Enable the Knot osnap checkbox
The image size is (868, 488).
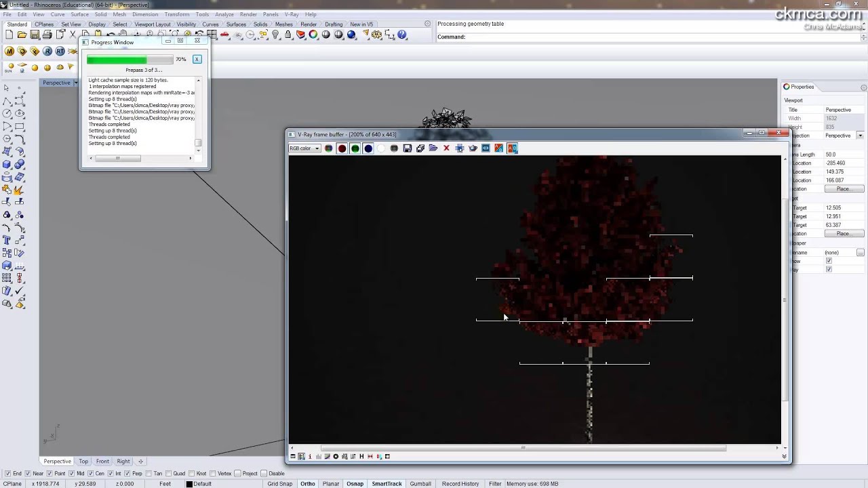(x=191, y=474)
